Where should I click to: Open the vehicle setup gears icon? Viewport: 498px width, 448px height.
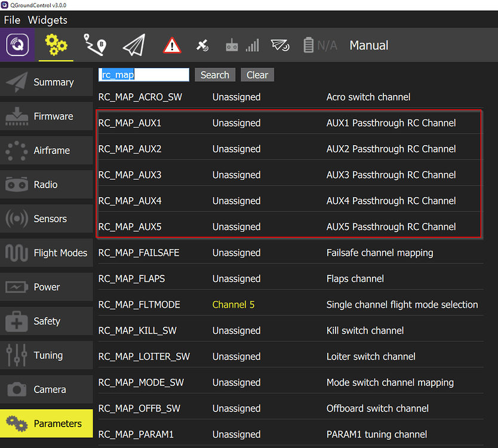(x=56, y=45)
